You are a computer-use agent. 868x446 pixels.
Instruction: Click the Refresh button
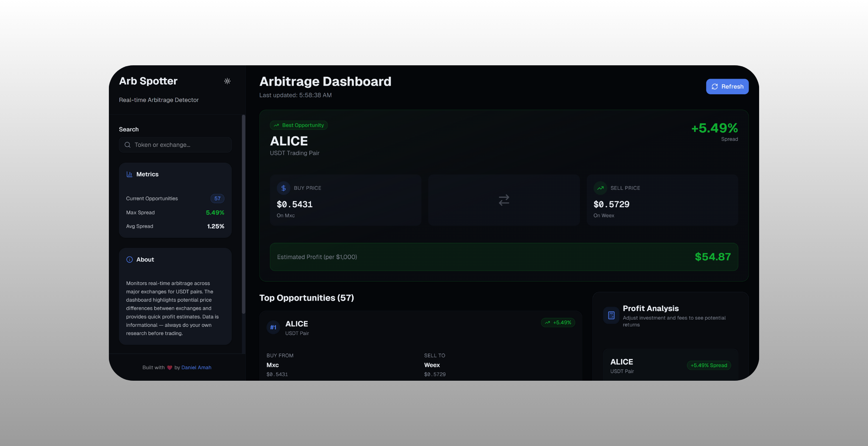(727, 86)
